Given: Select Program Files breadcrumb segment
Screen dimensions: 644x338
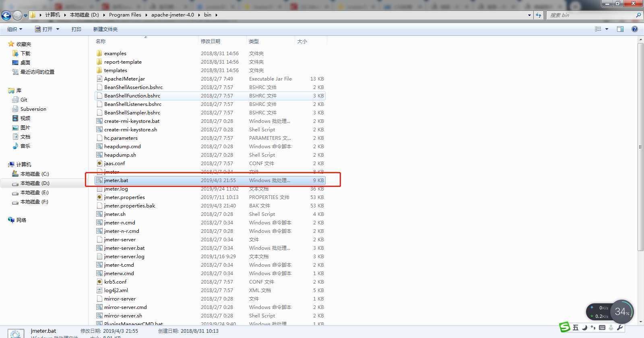Looking at the screenshot, I should point(125,15).
